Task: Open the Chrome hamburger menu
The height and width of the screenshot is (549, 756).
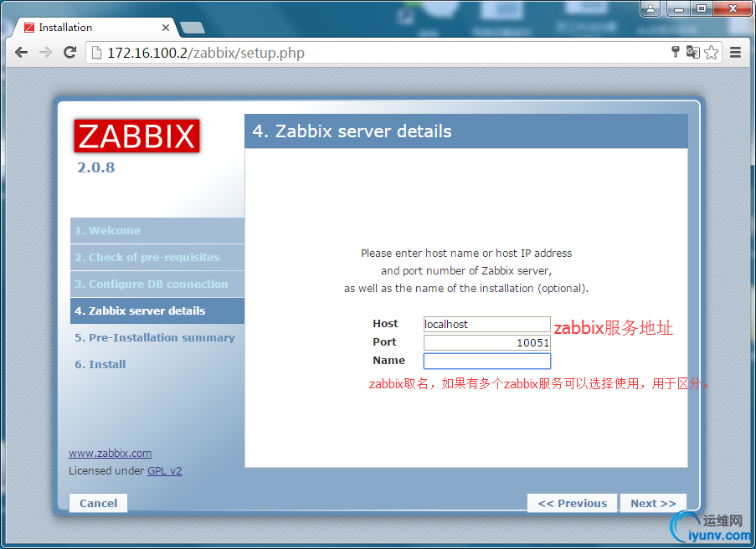Action: pyautogui.click(x=735, y=52)
